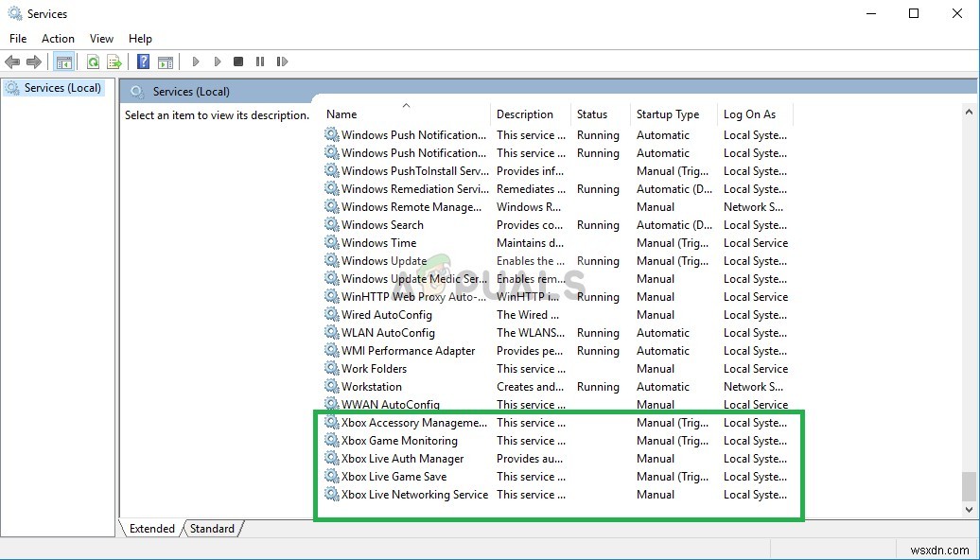
Task: Click gear icon beside WLAN AutoConfig
Action: pos(331,333)
